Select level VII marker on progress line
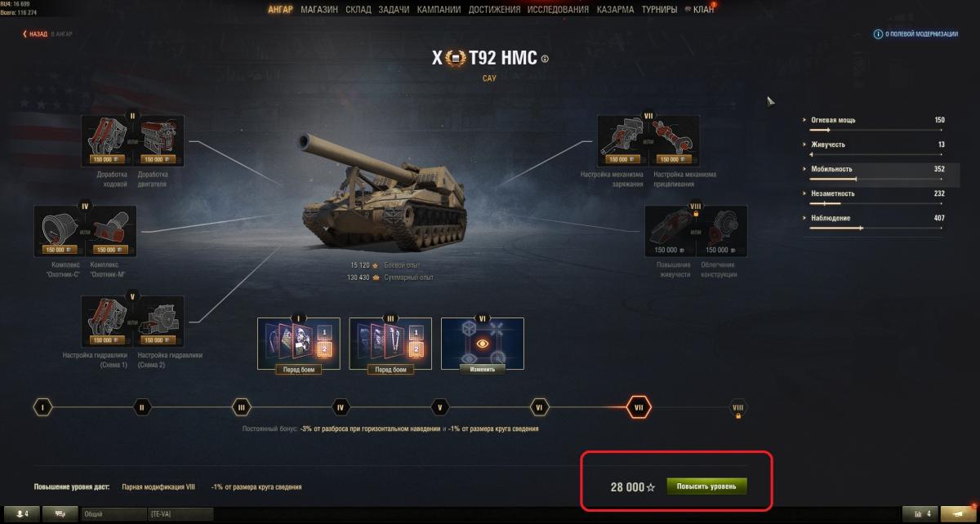 coord(639,406)
